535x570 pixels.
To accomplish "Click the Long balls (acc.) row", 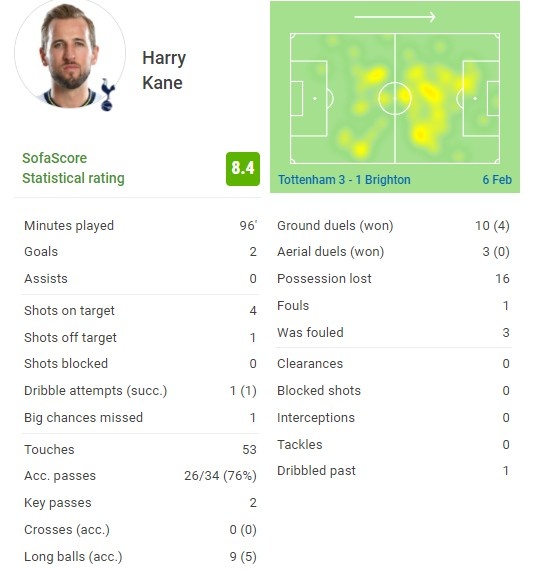I will click(140, 557).
